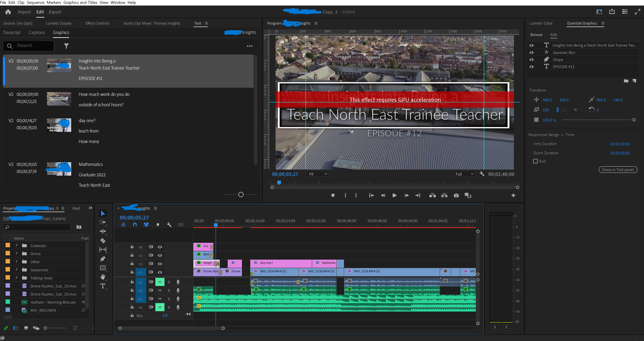The width and height of the screenshot is (644, 341).
Task: Toggle mute on audio track A2
Action: click(x=160, y=290)
